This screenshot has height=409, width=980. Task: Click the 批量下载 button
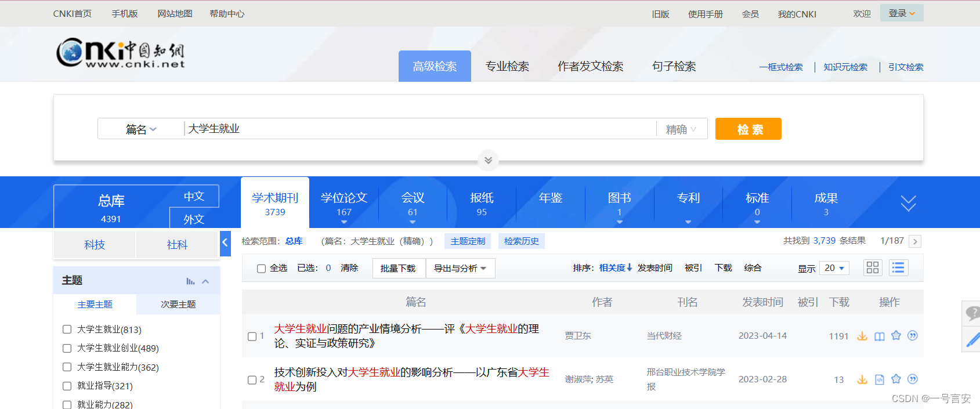399,269
